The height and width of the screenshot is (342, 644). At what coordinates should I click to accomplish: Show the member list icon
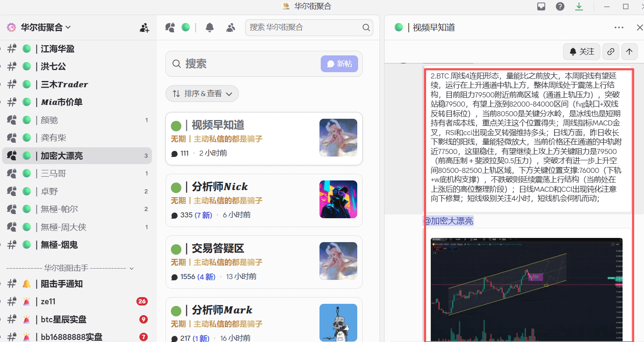coord(230,27)
